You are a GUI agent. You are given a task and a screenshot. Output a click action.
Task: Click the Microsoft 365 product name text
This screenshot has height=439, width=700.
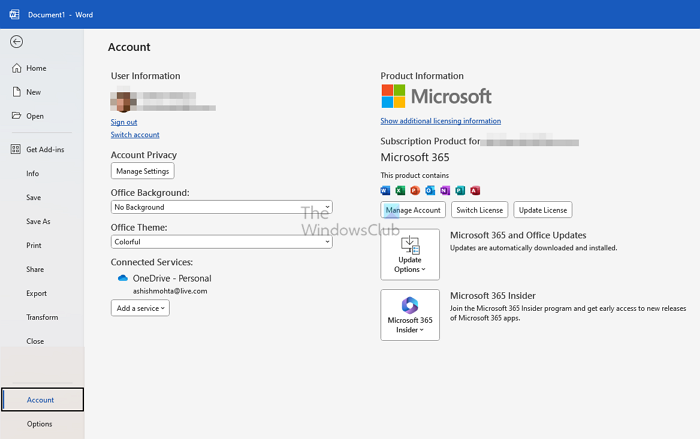415,157
